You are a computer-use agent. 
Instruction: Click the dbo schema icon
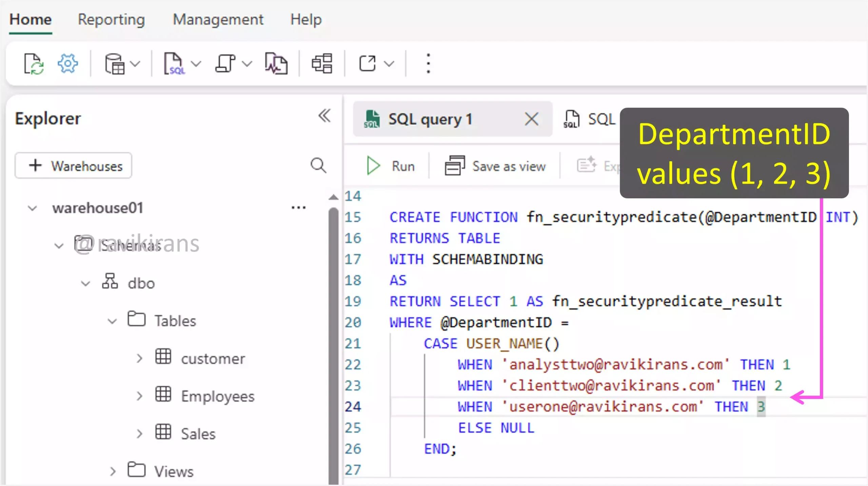(x=110, y=281)
